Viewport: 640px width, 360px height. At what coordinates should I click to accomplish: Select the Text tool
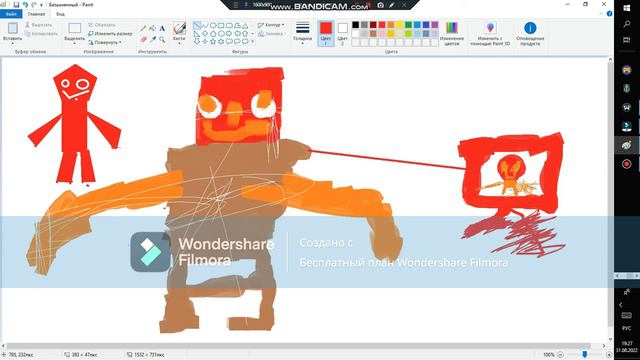[162, 28]
